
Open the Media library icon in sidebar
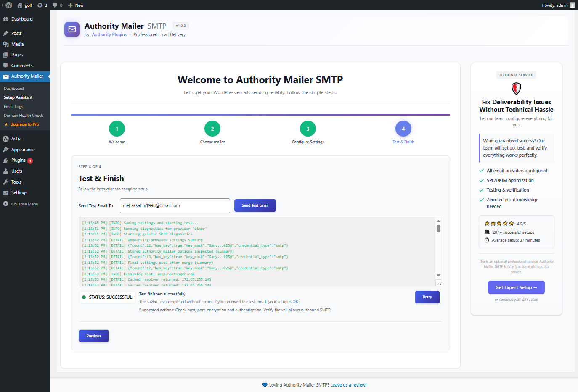click(6, 44)
